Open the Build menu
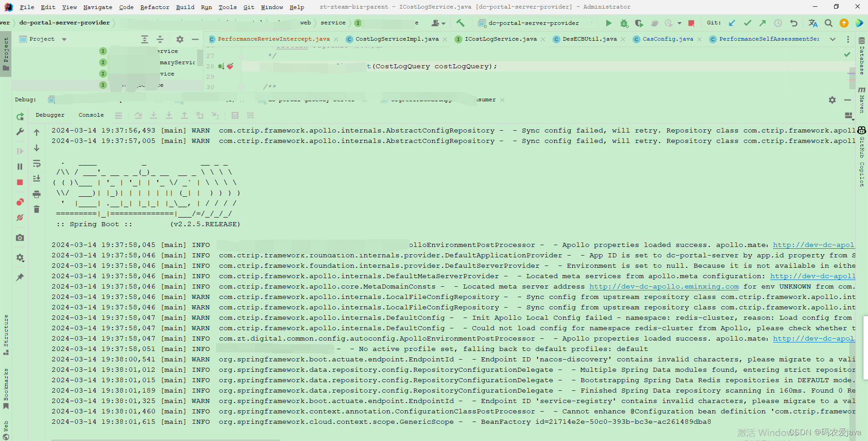The height and width of the screenshot is (441, 868). pyautogui.click(x=185, y=7)
